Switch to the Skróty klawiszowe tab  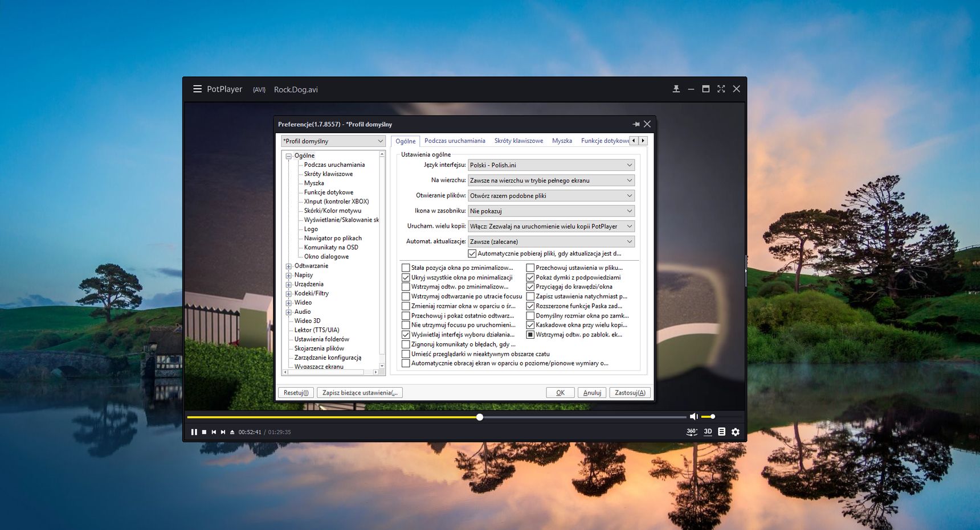tap(518, 141)
